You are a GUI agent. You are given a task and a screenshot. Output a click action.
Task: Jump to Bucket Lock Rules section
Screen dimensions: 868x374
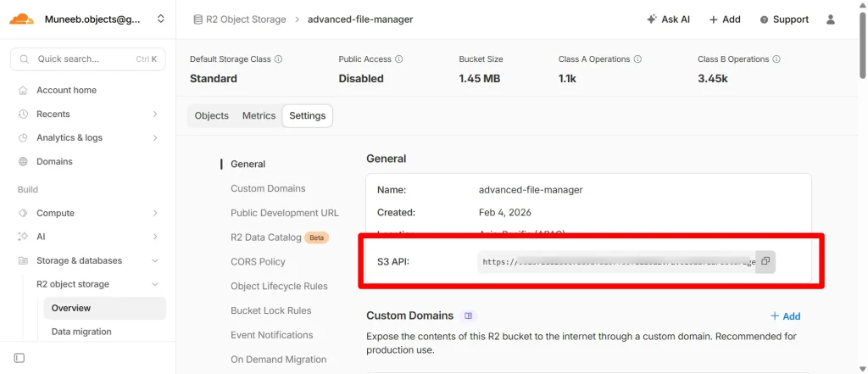tap(270, 310)
